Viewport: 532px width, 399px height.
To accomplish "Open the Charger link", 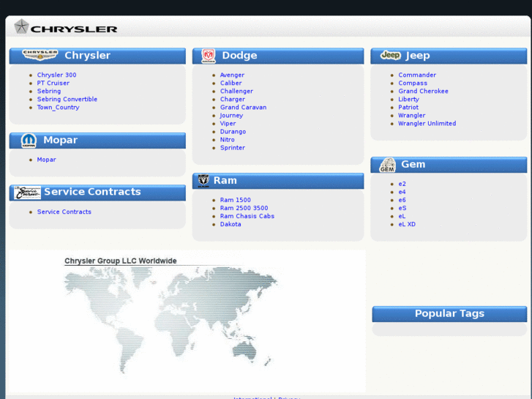I will pos(233,99).
